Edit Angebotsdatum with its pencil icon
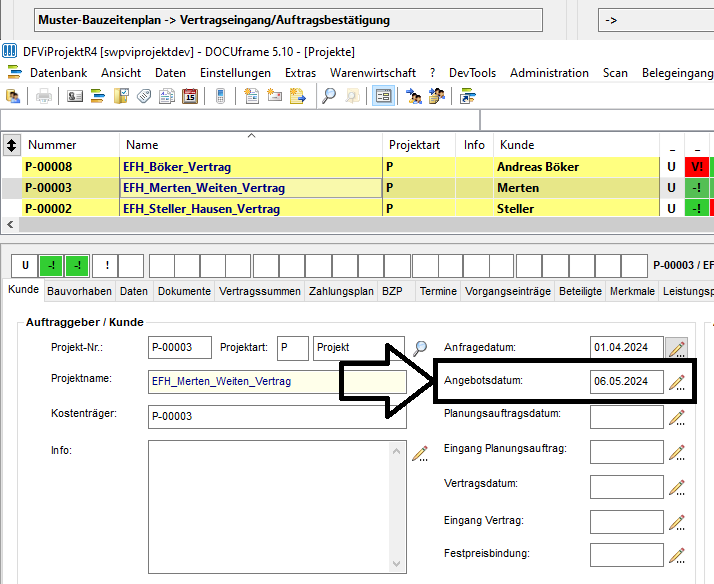 677,382
